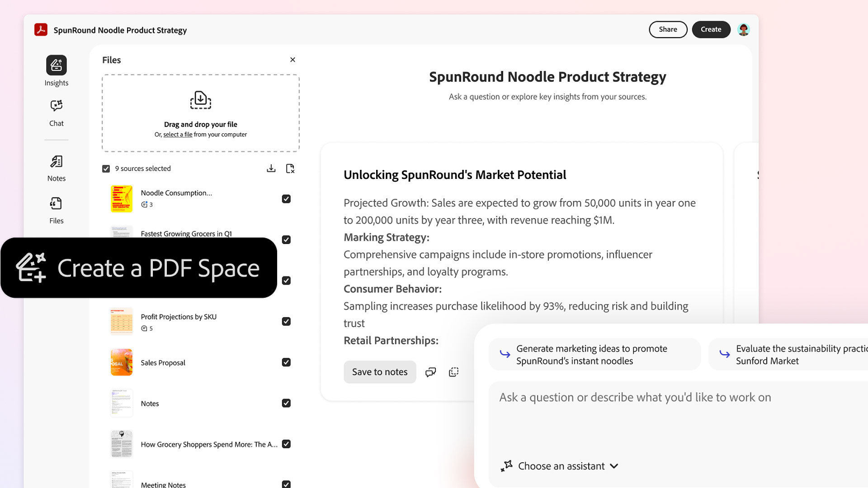Viewport: 868px width, 488px height.
Task: Toggle the Sales Proposal checkbox
Action: 286,362
